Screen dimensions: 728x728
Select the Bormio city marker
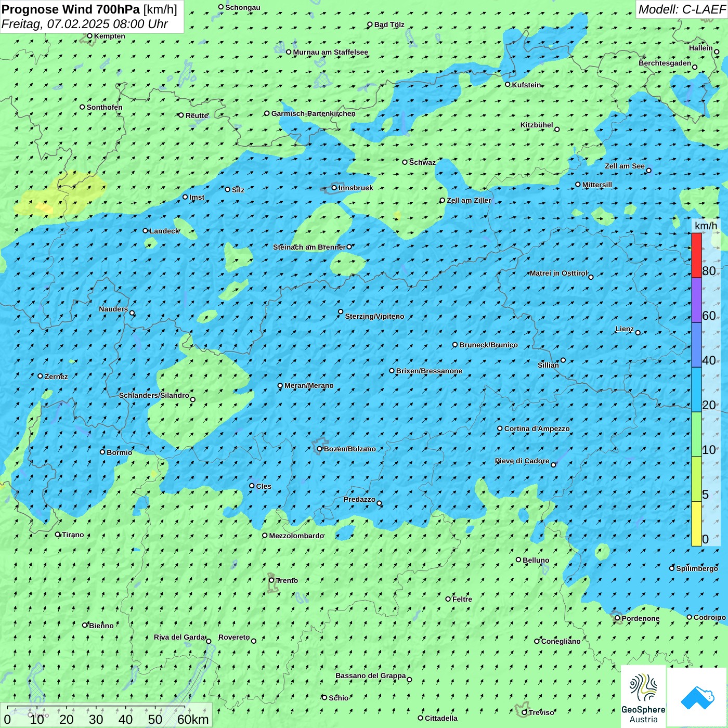click(x=102, y=452)
